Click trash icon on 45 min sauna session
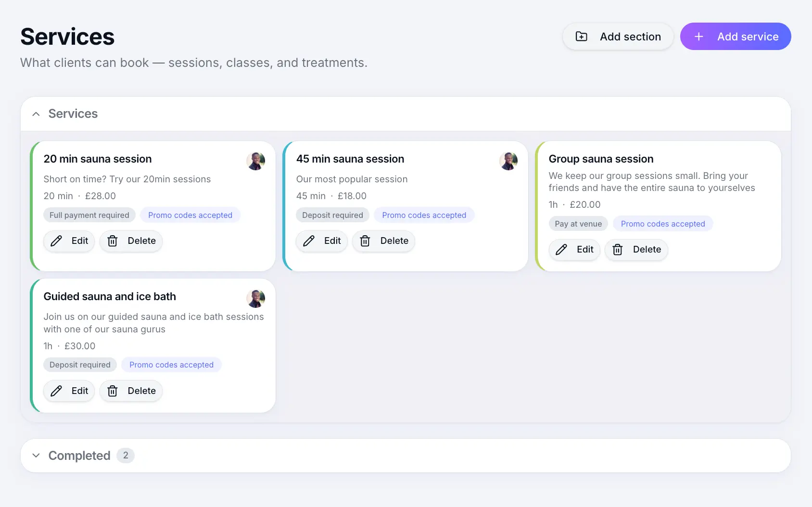The image size is (812, 507). pos(365,241)
